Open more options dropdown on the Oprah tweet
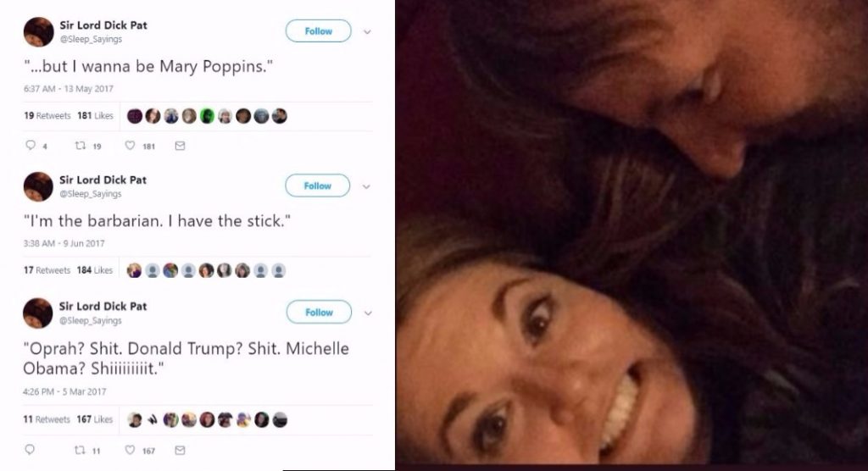 click(x=367, y=313)
